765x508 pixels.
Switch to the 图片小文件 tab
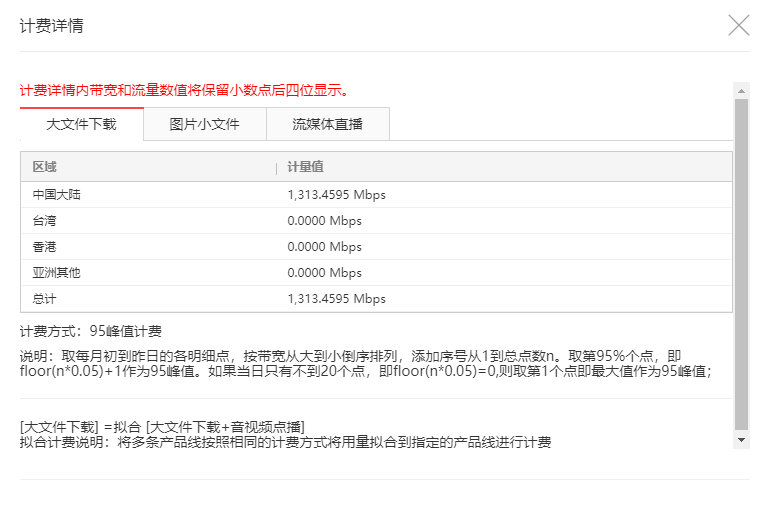(204, 125)
